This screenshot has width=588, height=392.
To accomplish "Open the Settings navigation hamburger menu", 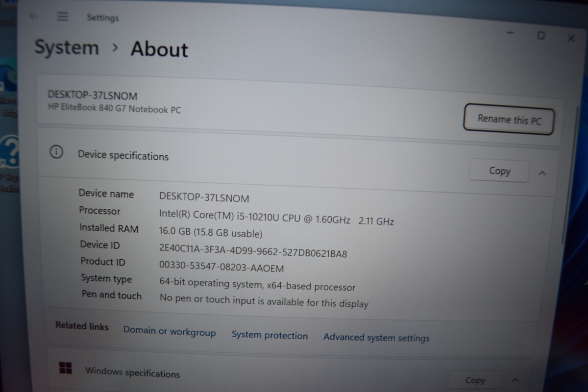I will point(62,17).
